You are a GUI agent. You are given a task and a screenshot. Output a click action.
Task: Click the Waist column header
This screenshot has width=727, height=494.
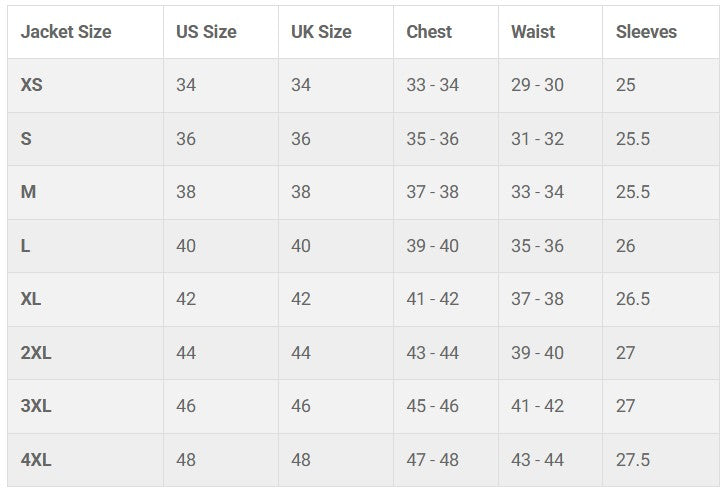click(533, 32)
